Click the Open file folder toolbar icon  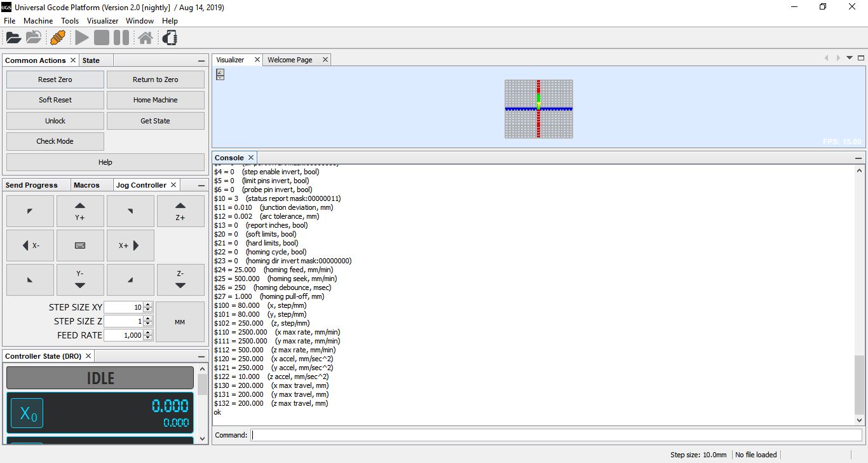[13, 38]
